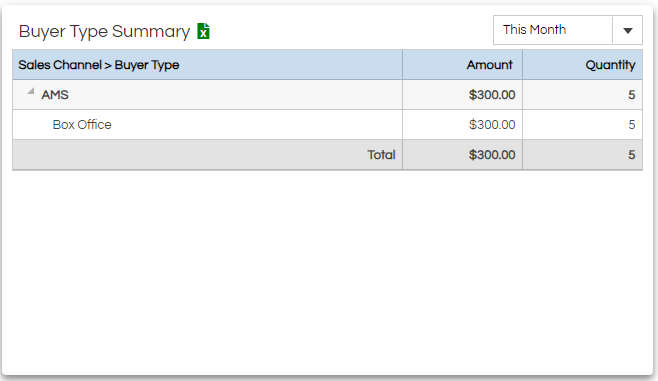Click the Total quantity cell
The width and height of the screenshot is (658, 381).
pos(582,155)
